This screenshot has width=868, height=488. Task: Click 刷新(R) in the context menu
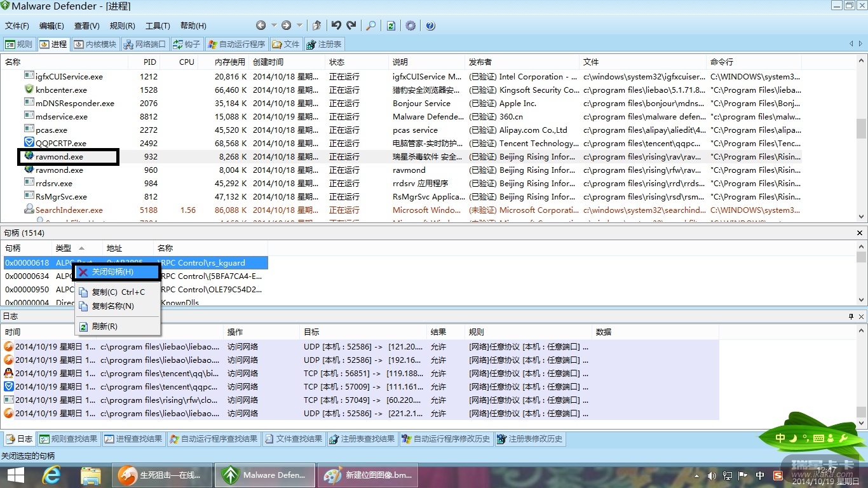coord(104,327)
